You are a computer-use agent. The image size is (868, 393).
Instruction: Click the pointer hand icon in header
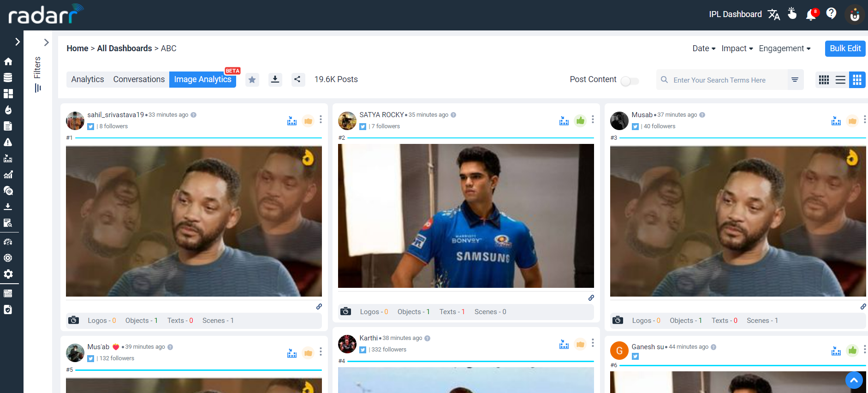792,13
